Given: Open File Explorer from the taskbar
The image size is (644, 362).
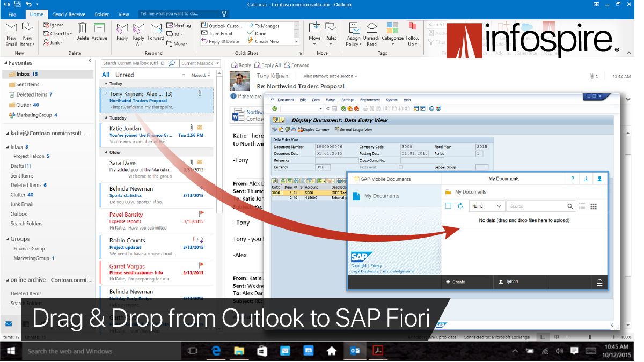Looking at the screenshot, I should tap(239, 351).
